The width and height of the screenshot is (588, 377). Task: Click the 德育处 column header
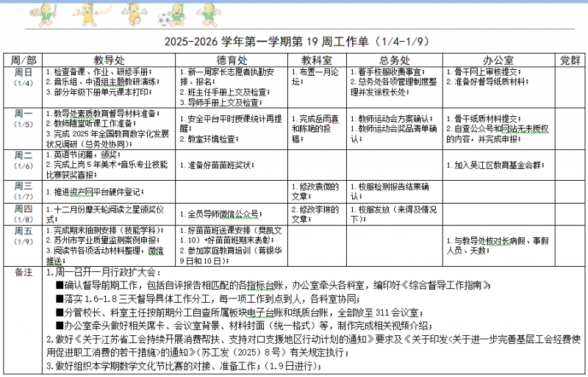[232, 60]
